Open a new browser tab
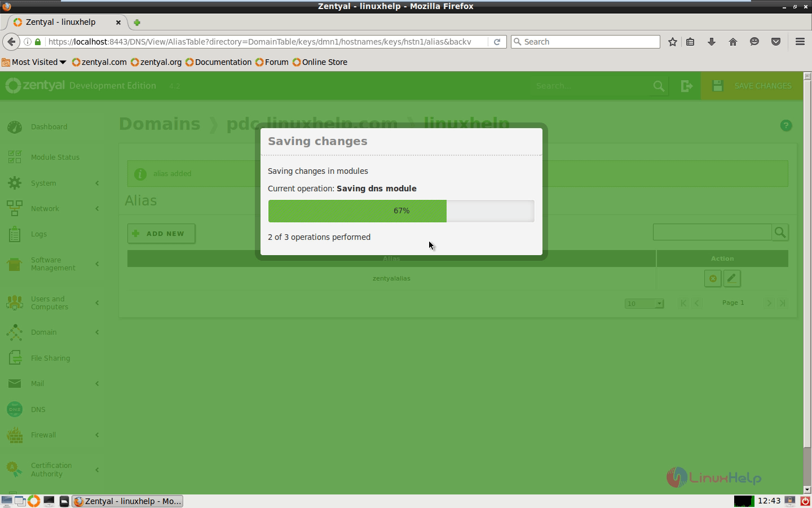The width and height of the screenshot is (812, 508). 136,23
